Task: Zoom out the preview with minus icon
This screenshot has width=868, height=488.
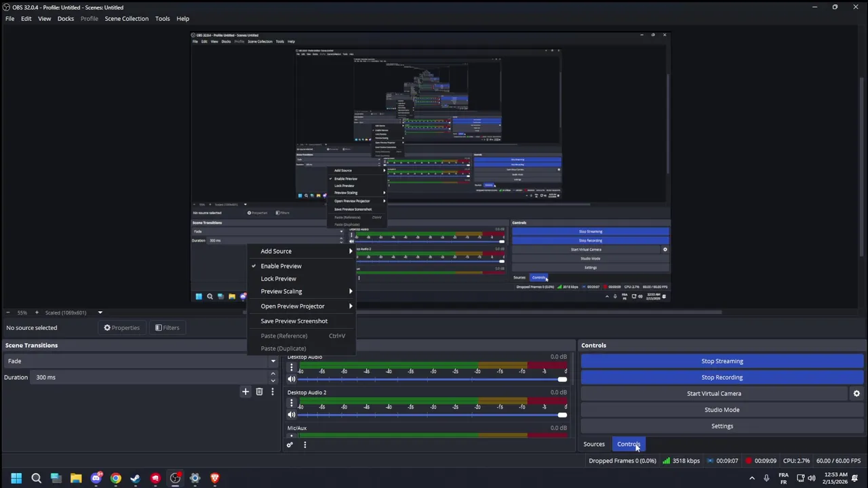Action: (x=7, y=312)
